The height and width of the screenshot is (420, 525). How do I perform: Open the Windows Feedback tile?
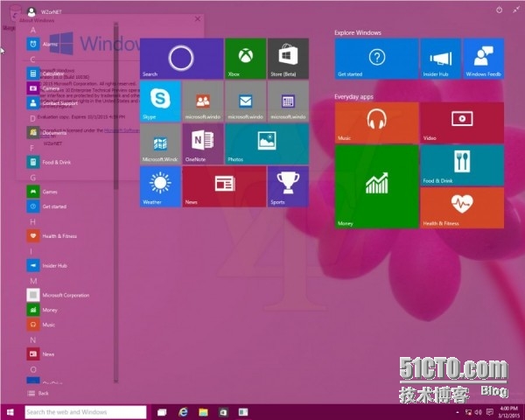pyautogui.click(x=484, y=59)
